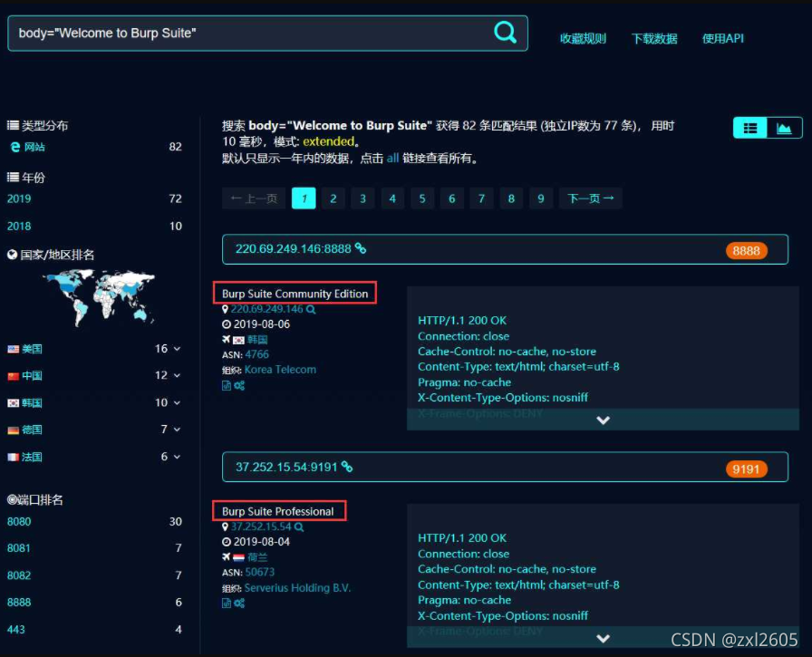This screenshot has width=812, height=657.
Task: Expand the 美国 country entry chevron
Action: (x=177, y=349)
